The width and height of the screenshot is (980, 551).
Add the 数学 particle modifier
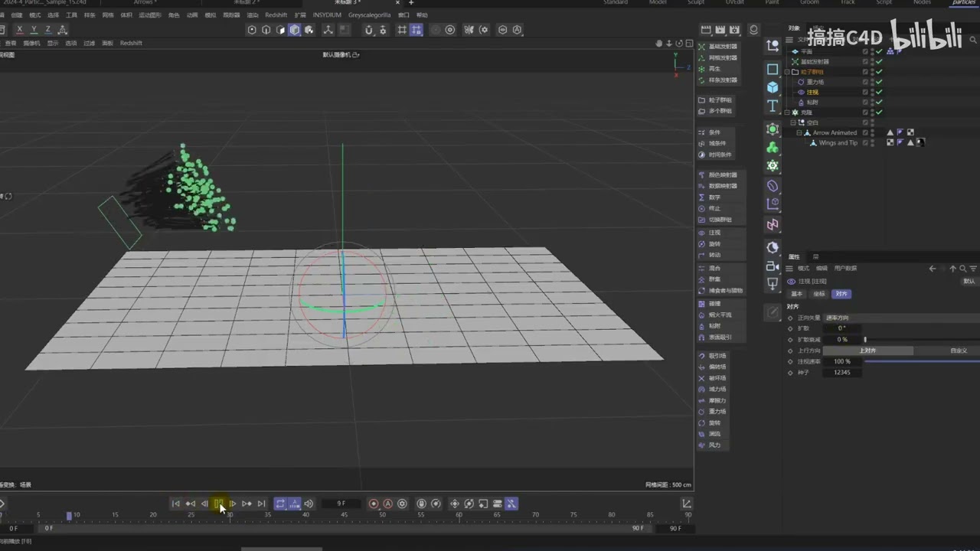[710, 197]
